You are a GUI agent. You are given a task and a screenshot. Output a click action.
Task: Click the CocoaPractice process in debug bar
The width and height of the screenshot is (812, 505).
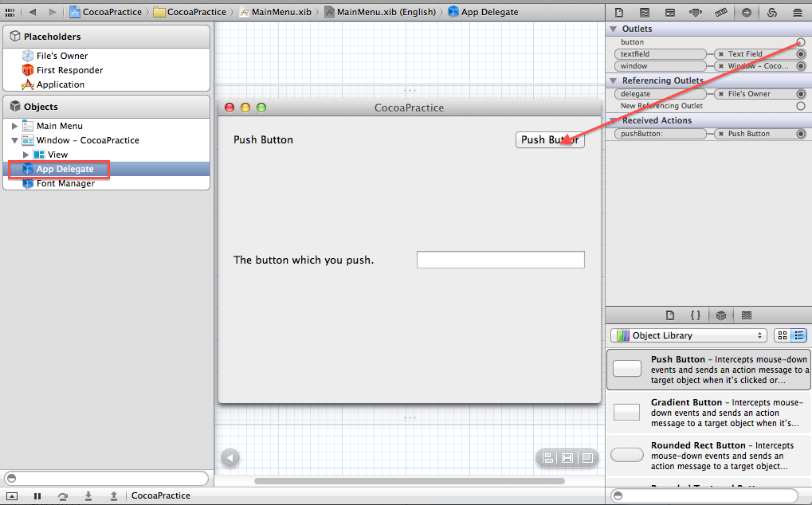click(160, 495)
